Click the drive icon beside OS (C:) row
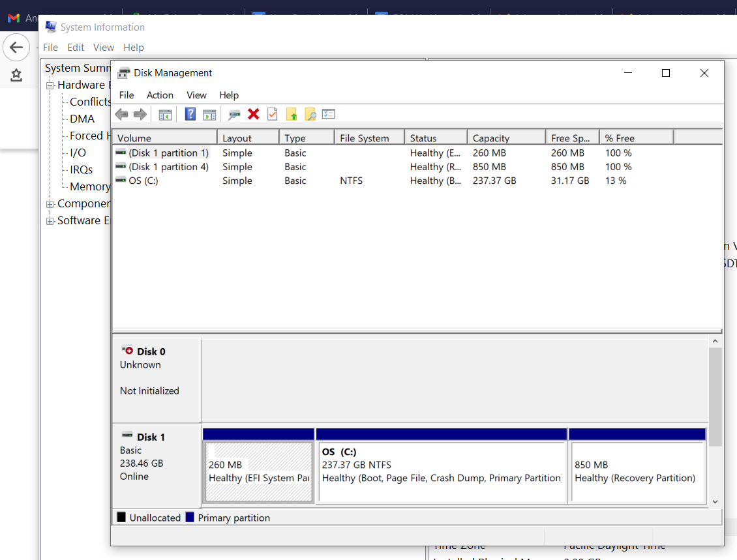 click(121, 180)
